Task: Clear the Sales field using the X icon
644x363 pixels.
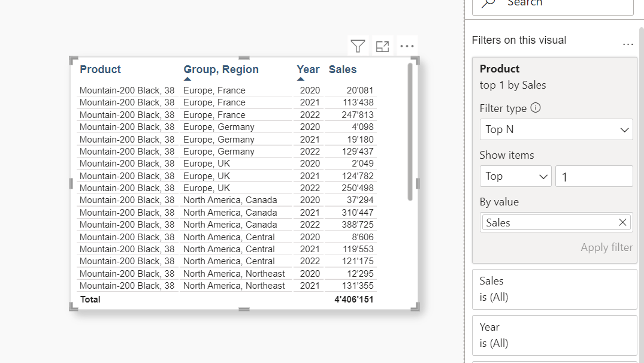Action: (622, 222)
